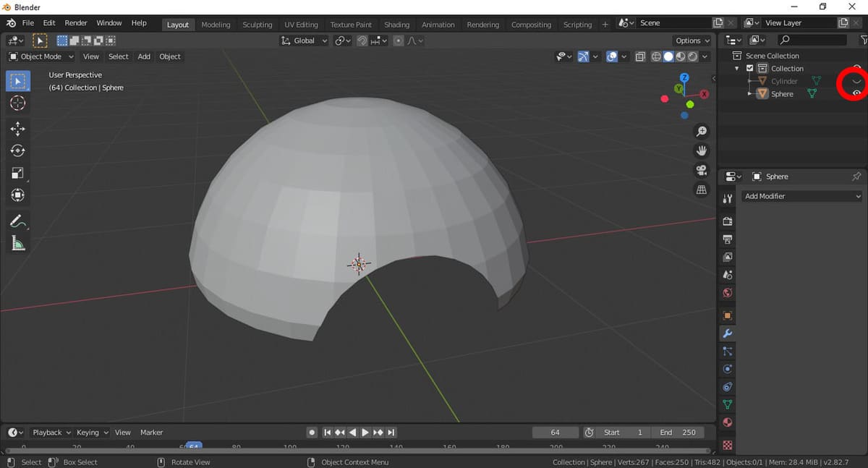Switch to wireframe viewport shading
This screenshot has height=468, width=868.
[x=657, y=56]
